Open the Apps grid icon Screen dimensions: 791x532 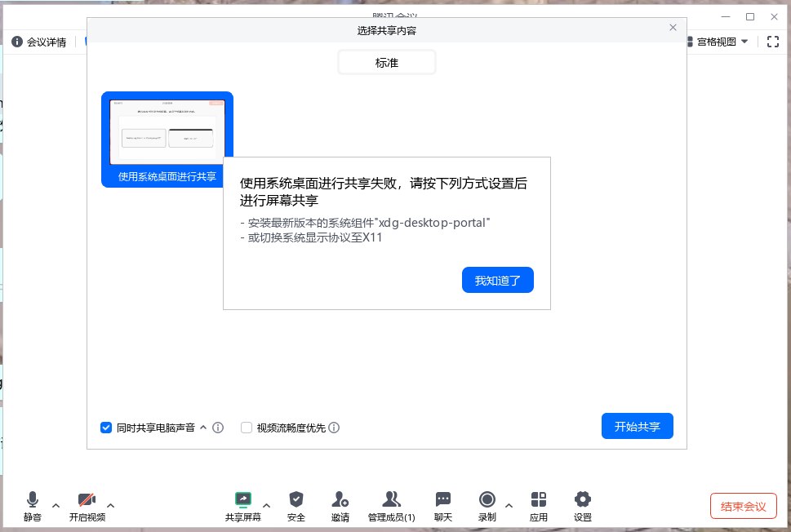tap(539, 499)
